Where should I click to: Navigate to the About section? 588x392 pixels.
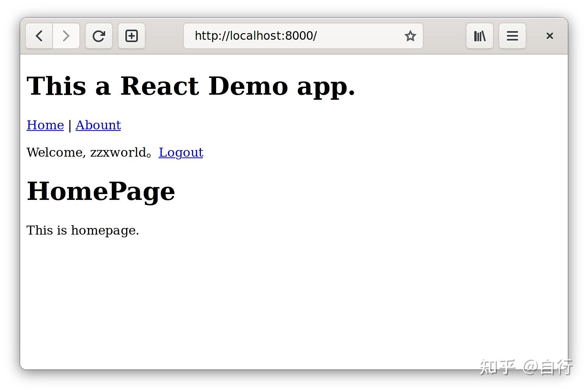coord(98,125)
